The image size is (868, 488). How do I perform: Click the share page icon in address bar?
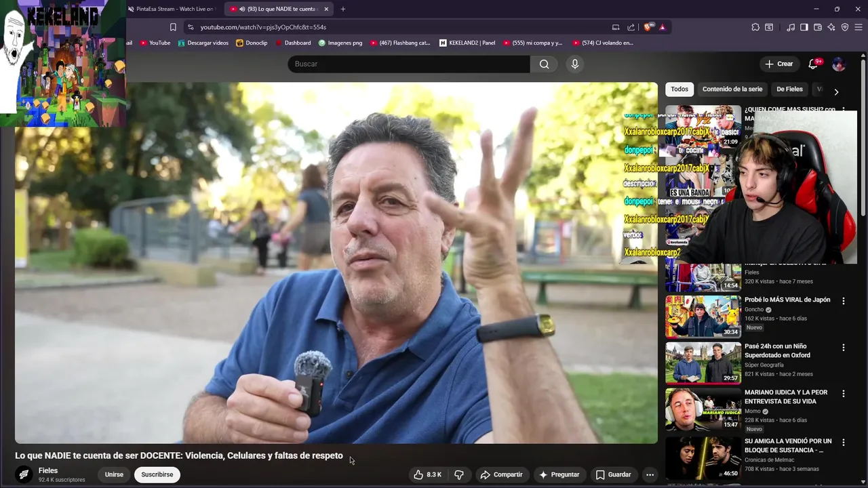pyautogui.click(x=631, y=27)
